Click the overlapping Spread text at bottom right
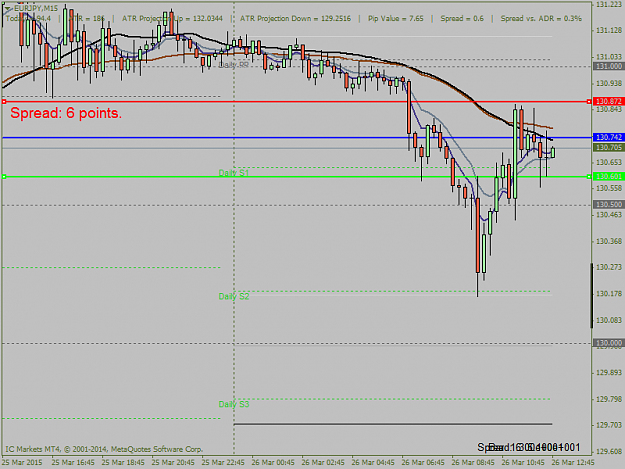 529,447
